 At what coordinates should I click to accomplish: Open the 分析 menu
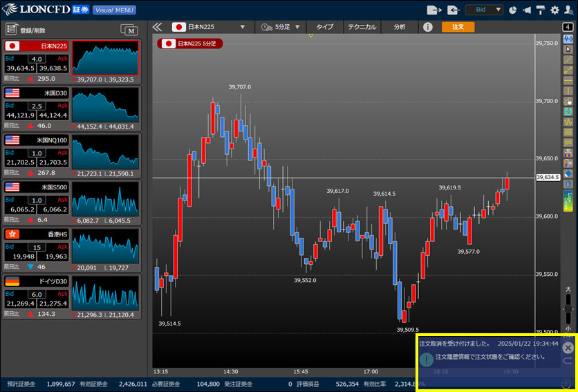400,27
